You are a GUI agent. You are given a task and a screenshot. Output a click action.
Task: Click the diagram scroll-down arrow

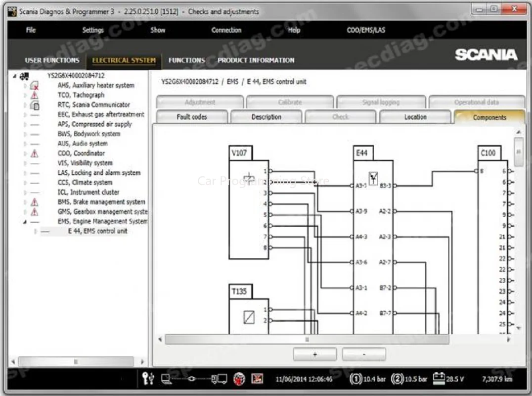pyautogui.click(x=519, y=328)
